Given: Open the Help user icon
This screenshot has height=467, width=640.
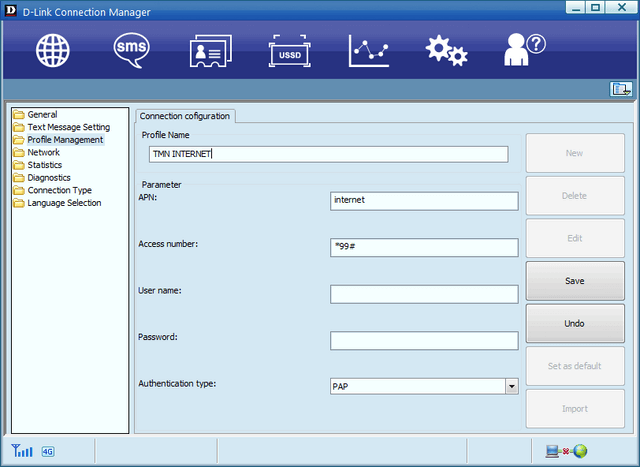Looking at the screenshot, I should pyautogui.click(x=524, y=50).
